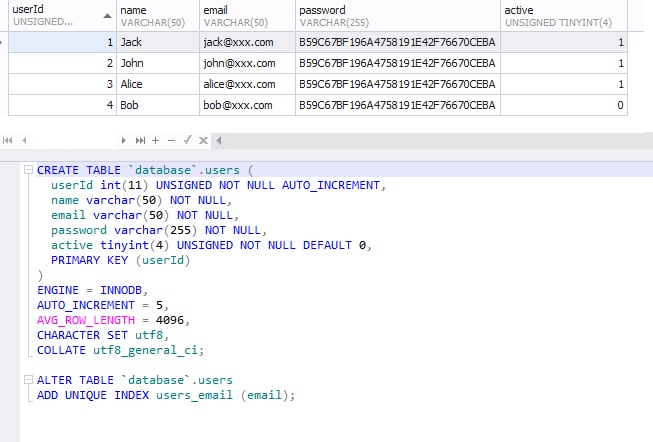Image resolution: width=653 pixels, height=442 pixels.
Task: Select password hash cell in Alice's row
Action: [x=398, y=84]
